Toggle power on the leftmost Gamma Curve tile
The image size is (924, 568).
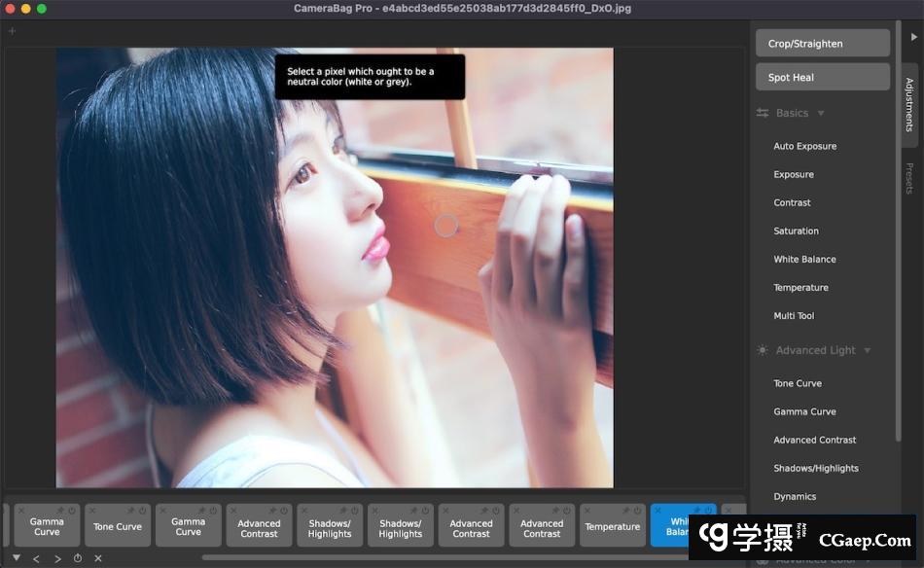[x=71, y=510]
